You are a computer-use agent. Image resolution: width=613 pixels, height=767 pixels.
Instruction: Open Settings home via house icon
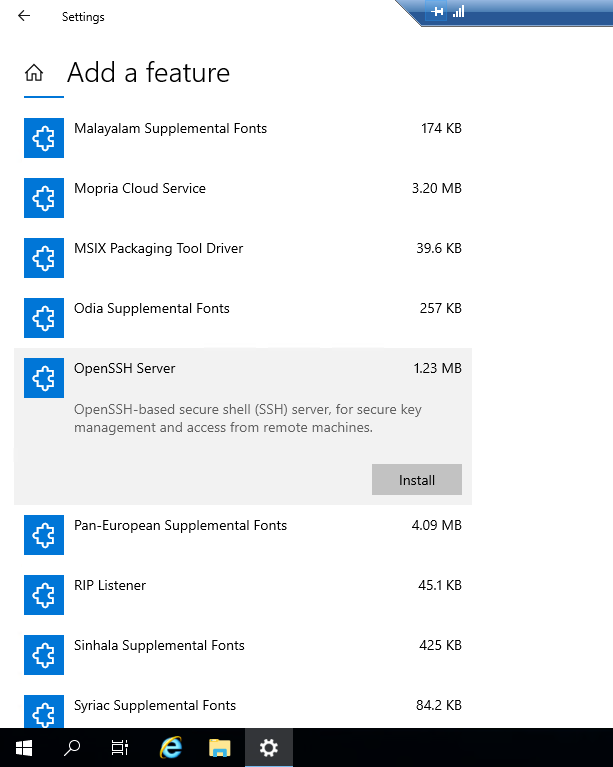(34, 72)
